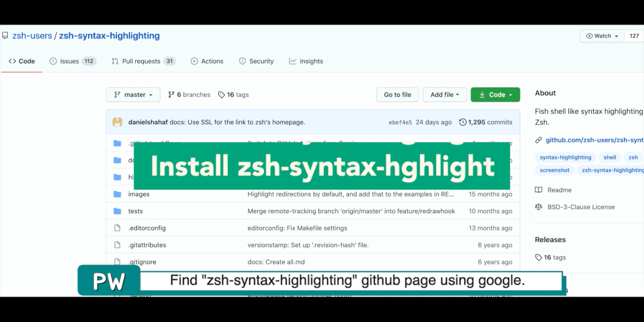Image resolution: width=644 pixels, height=322 pixels.
Task: Open the Insights tab
Action: 306,61
